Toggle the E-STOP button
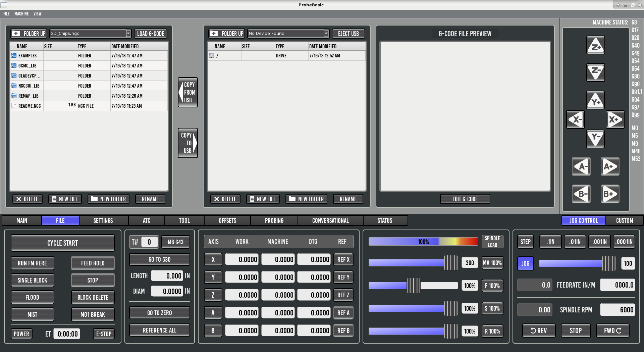Image resolution: width=644 pixels, height=352 pixels. click(104, 334)
